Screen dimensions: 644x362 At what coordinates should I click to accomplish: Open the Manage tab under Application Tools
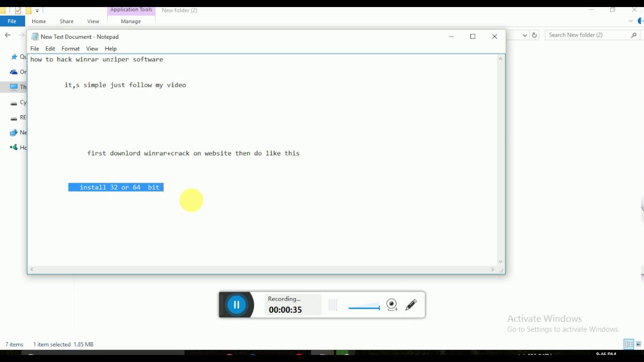coord(131,21)
